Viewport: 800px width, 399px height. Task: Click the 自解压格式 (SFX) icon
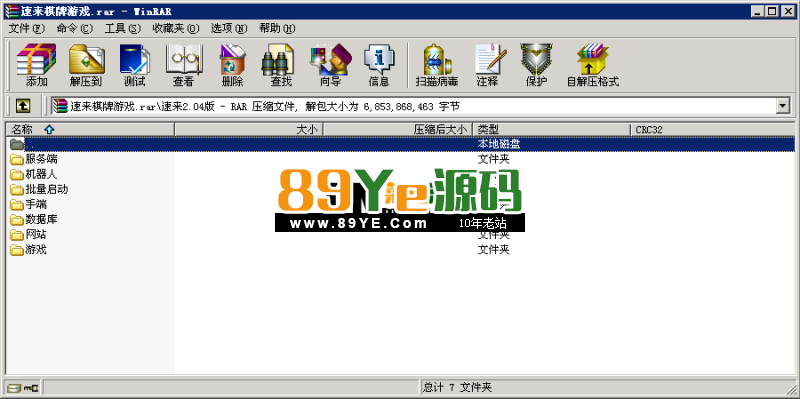(593, 65)
